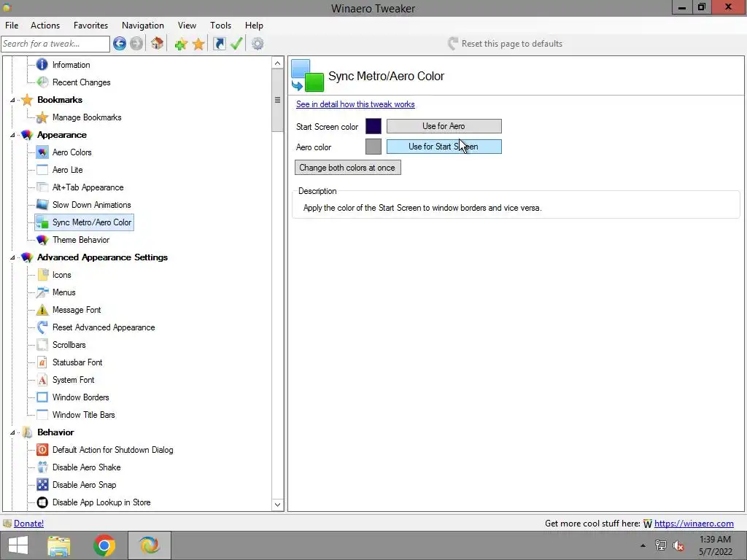Viewport: 747px width, 560px height.
Task: Click the Slow Down Animations icon
Action: [42, 205]
